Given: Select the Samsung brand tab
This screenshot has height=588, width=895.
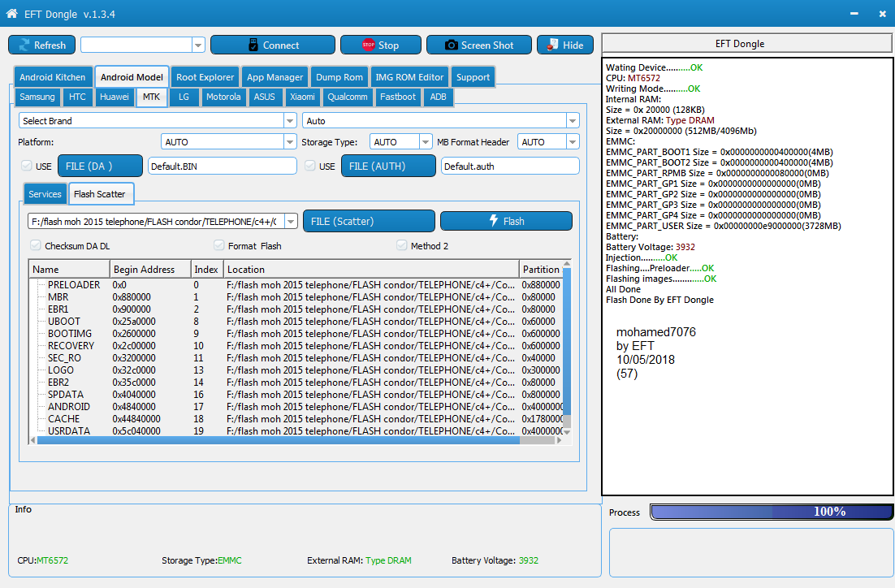Looking at the screenshot, I should [37, 97].
